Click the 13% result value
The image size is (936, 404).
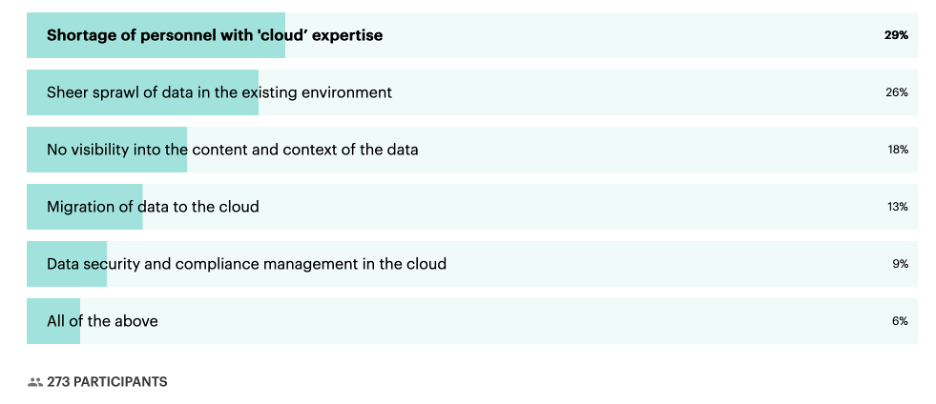pyautogui.click(x=897, y=207)
